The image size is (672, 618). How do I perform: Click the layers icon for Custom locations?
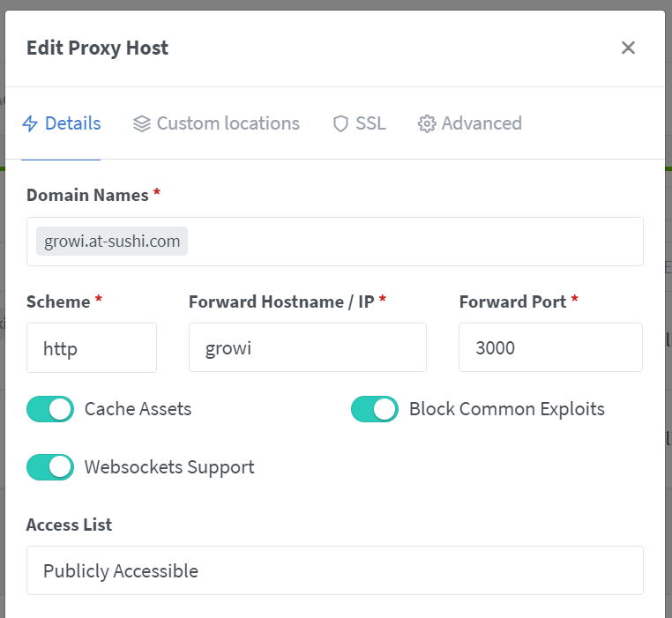point(142,123)
